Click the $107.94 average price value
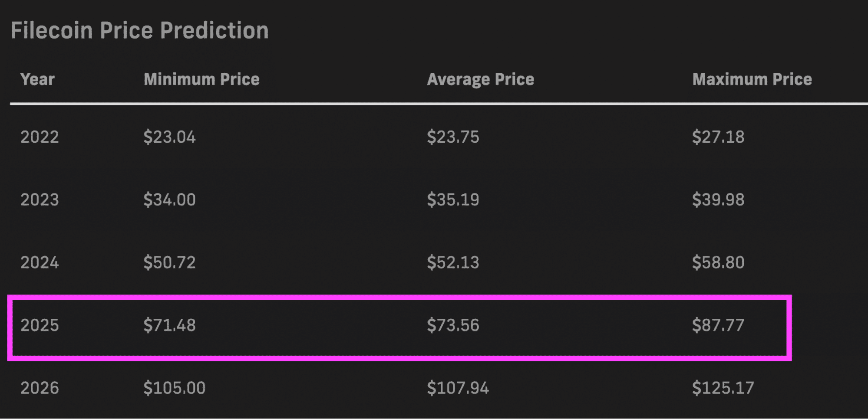The width and height of the screenshot is (868, 419). (x=458, y=388)
